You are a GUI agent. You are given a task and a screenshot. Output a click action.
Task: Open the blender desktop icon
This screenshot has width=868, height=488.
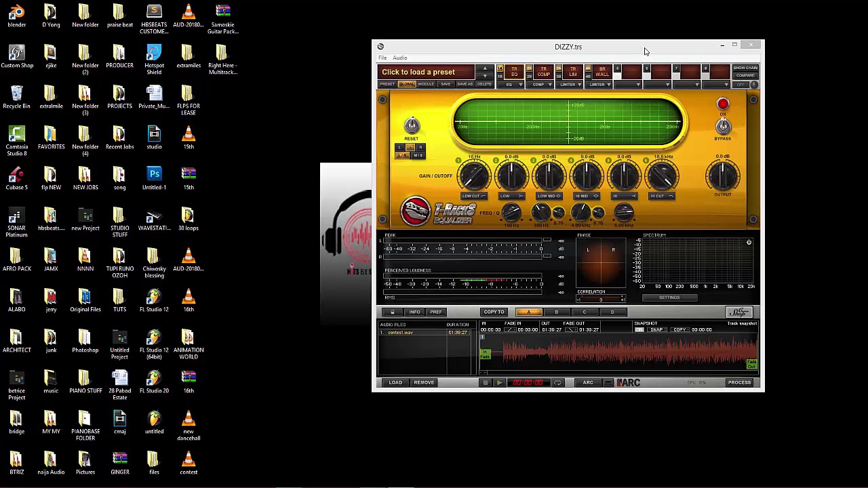(x=16, y=16)
